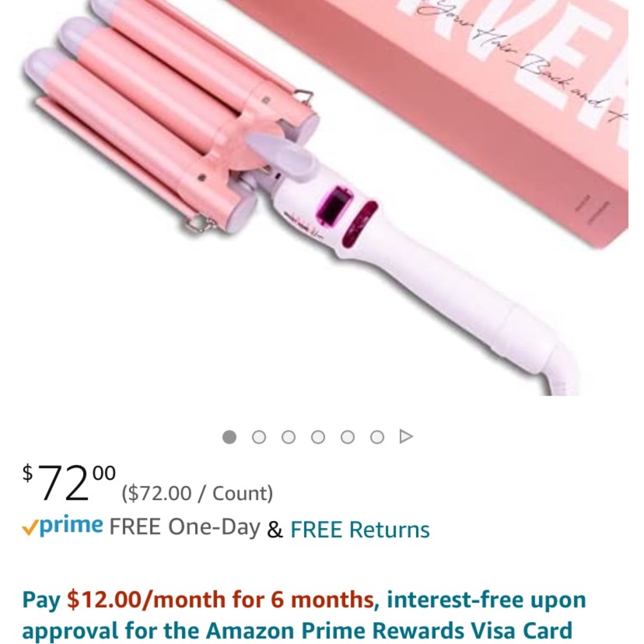Screen dimensions: 644x644
Task: Tap the waver's digital temperature display
Action: pos(336,205)
